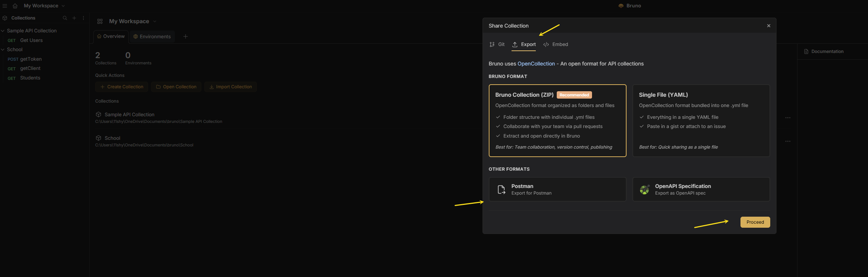The height and width of the screenshot is (277, 868).
Task: Open the getToken POST request
Action: tap(31, 59)
